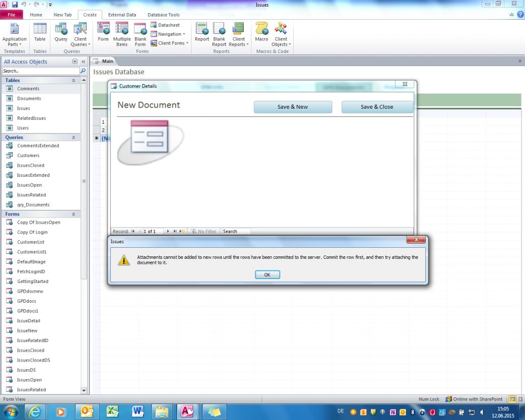Close the Main document tab X
Screen dimensions: 525x420
(x=520, y=61)
